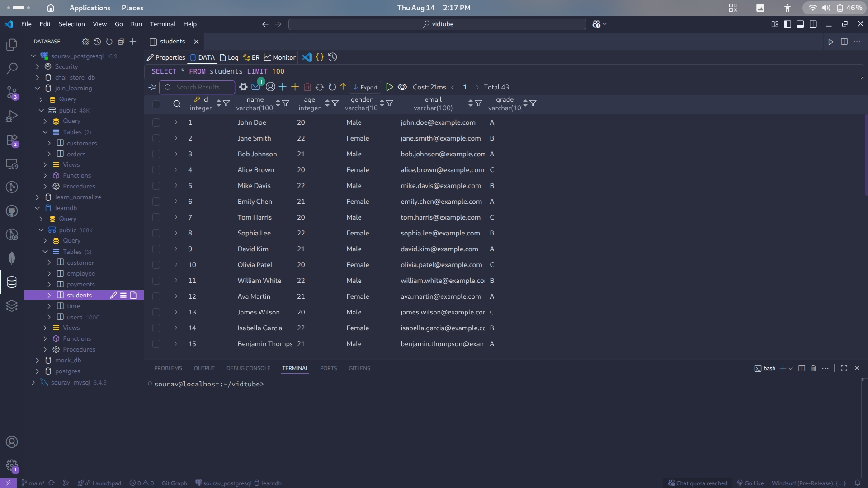This screenshot has height=488, width=868.
Task: Click the blue plus insert row icon
Action: coord(283,87)
